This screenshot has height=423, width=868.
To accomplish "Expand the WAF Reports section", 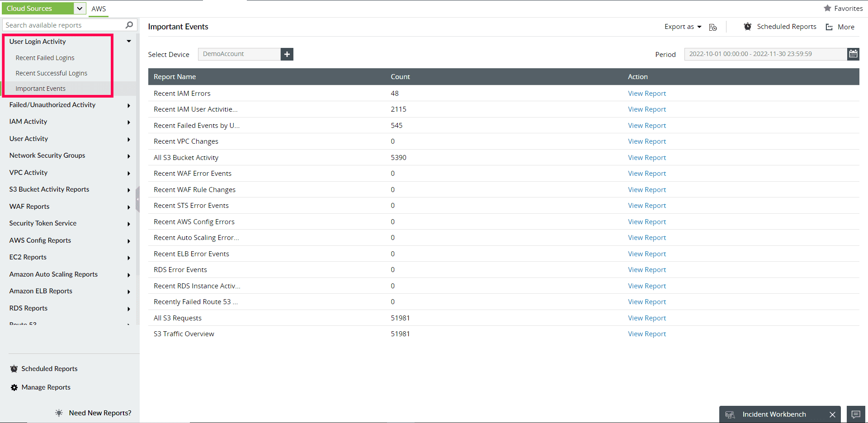I will pyautogui.click(x=128, y=207).
